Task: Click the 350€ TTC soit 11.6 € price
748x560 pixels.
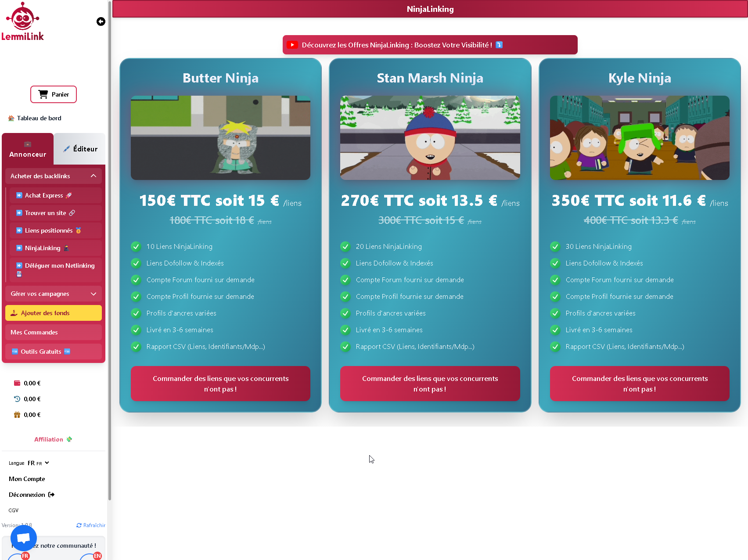Action: 629,201
